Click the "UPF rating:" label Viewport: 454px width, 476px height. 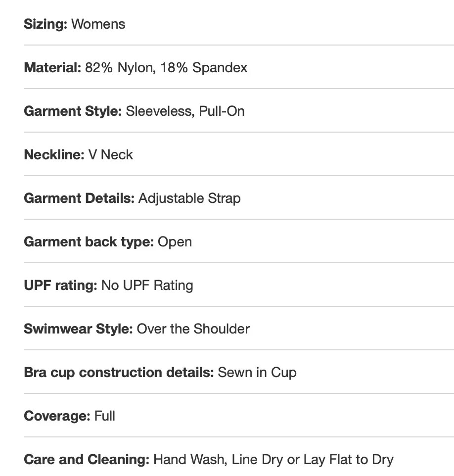coord(60,286)
